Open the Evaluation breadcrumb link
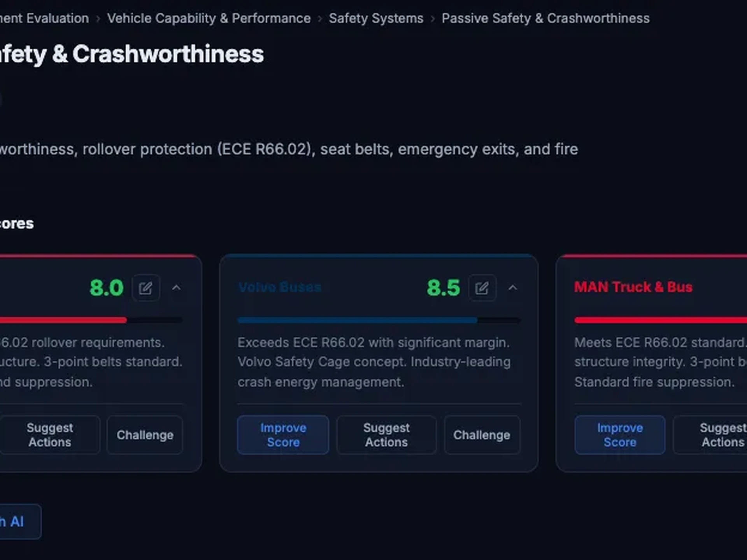Viewport: 747px width, 560px height. pyautogui.click(x=44, y=18)
